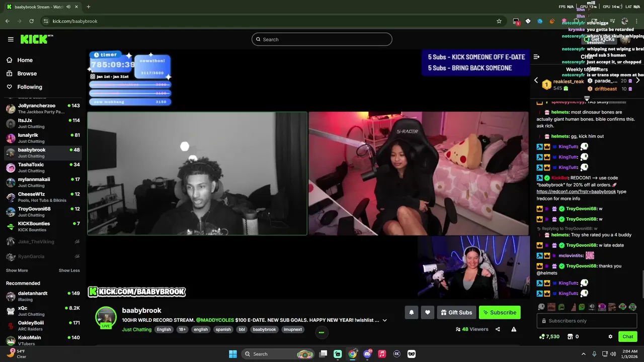Select the 18+ tag
Viewport: 644px width, 362px height.
[x=182, y=329]
